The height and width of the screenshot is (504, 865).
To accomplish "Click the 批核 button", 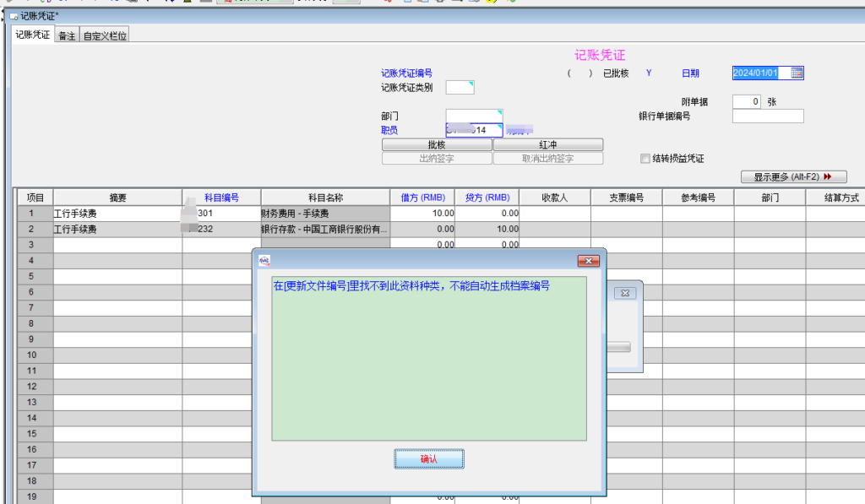I will tap(437, 144).
